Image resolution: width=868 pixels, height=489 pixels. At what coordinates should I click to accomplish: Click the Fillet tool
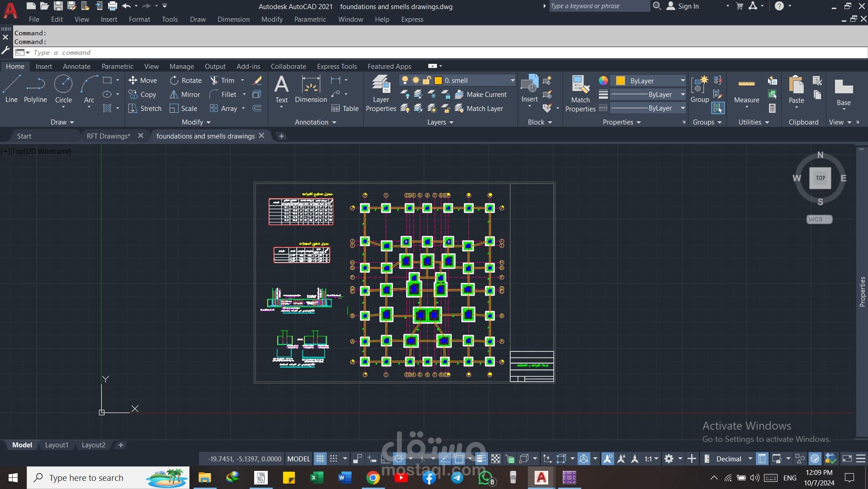223,94
